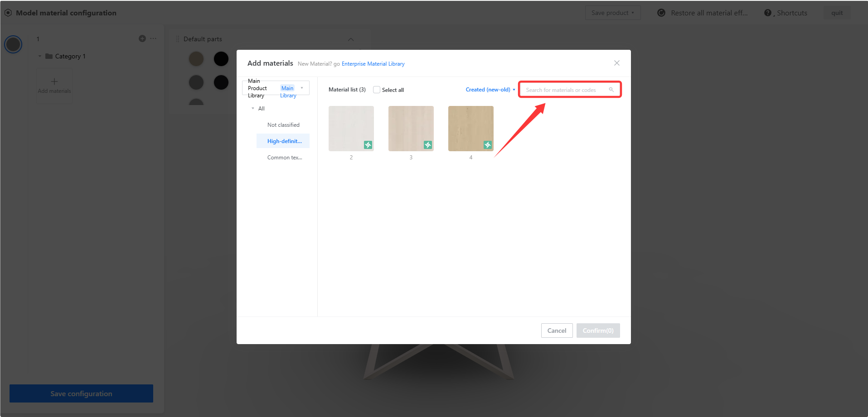Select the dark gray swatch in Default parts

click(196, 82)
